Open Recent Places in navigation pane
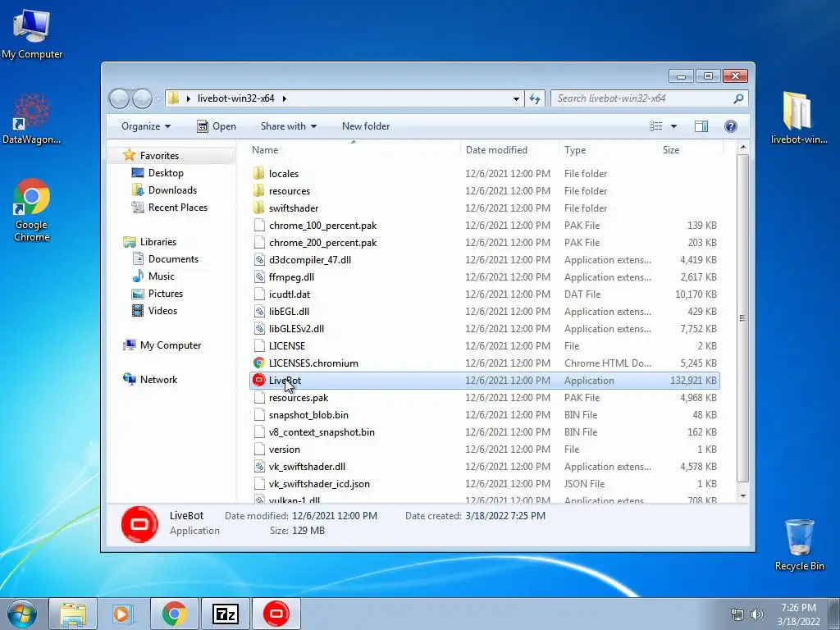 (178, 207)
